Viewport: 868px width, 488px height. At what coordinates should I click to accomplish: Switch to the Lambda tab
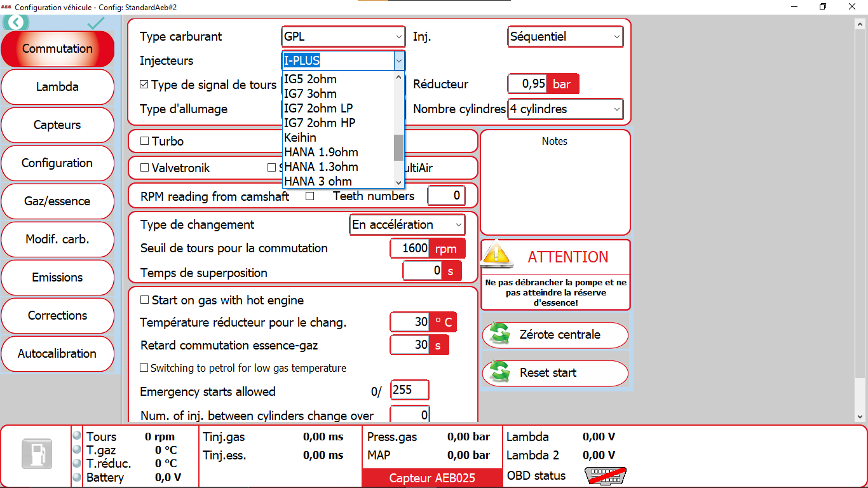pos(57,87)
